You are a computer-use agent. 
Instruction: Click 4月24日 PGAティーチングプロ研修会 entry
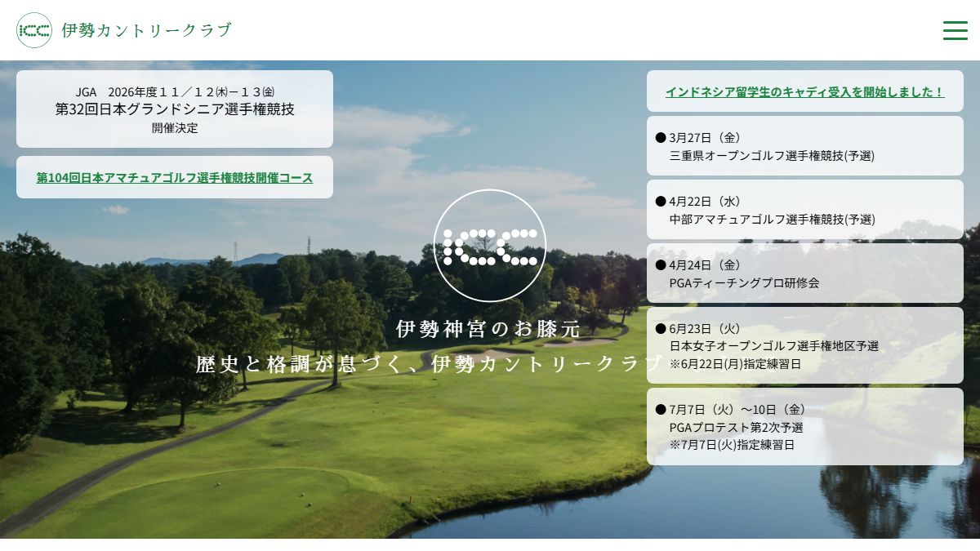[805, 273]
